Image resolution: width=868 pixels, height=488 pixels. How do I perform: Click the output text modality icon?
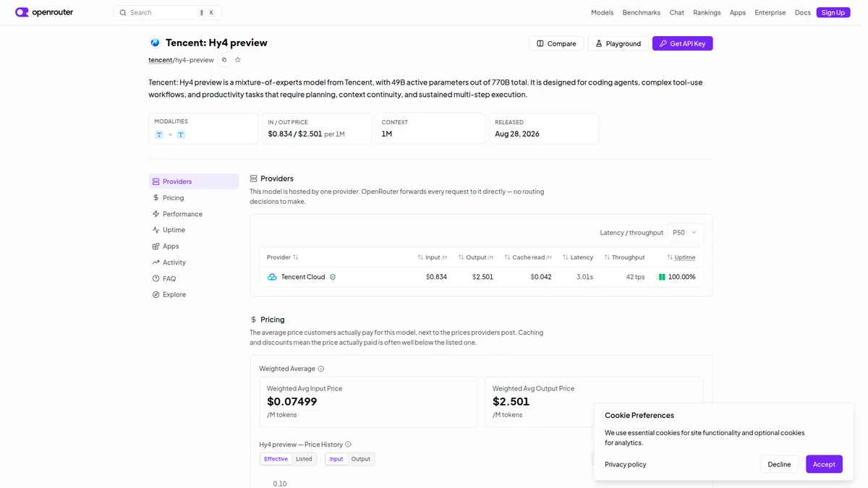(181, 134)
